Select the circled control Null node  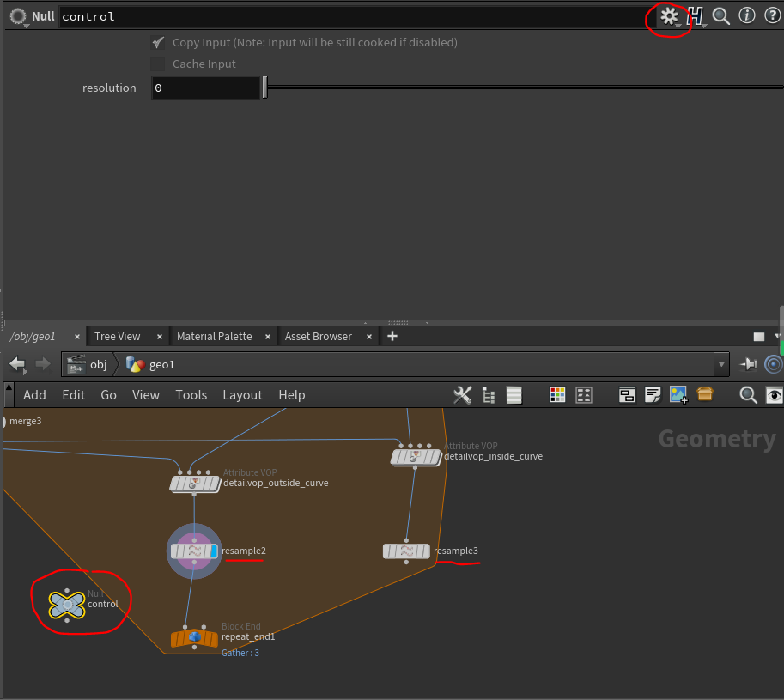[x=67, y=604]
